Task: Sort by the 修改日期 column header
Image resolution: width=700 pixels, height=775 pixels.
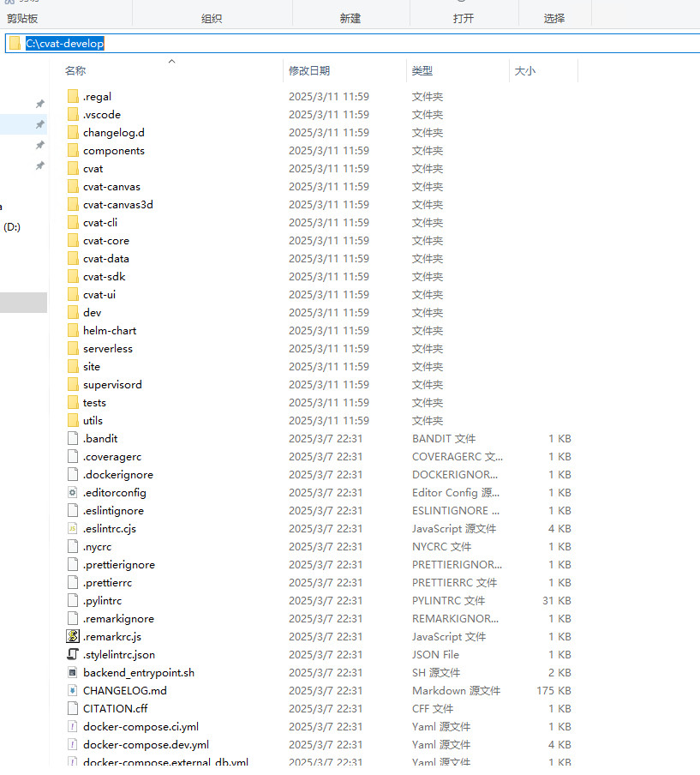Action: [x=309, y=70]
